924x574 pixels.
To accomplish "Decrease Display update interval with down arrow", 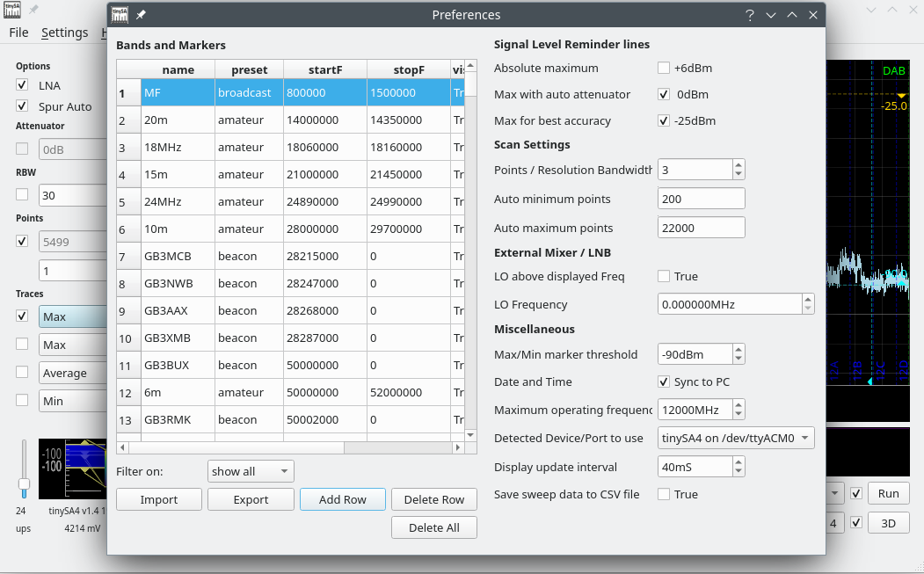I will pyautogui.click(x=738, y=471).
